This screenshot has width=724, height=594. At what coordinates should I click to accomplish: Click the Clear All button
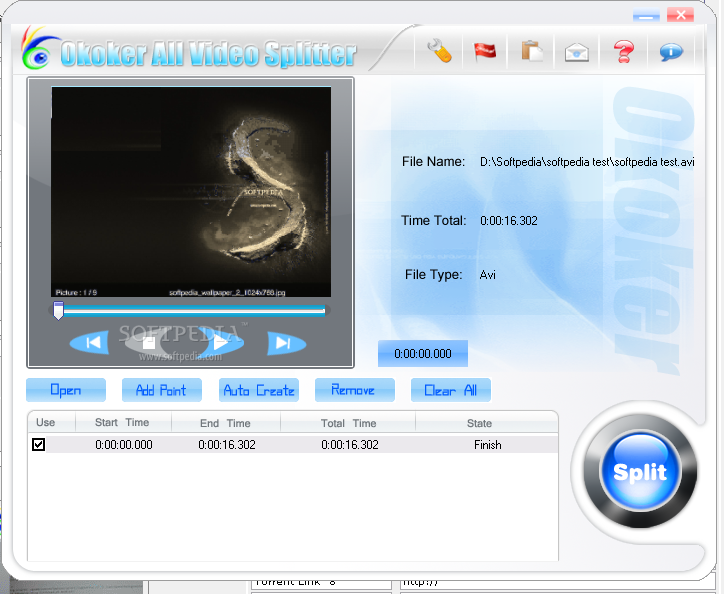coord(451,390)
